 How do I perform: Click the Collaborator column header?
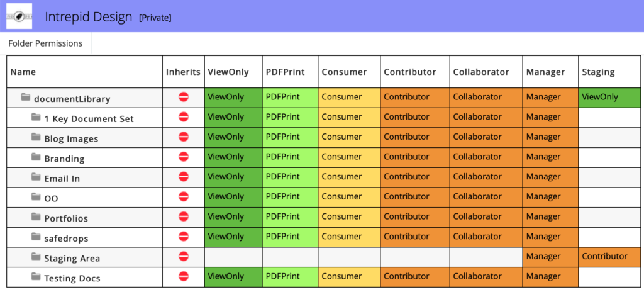(x=481, y=72)
